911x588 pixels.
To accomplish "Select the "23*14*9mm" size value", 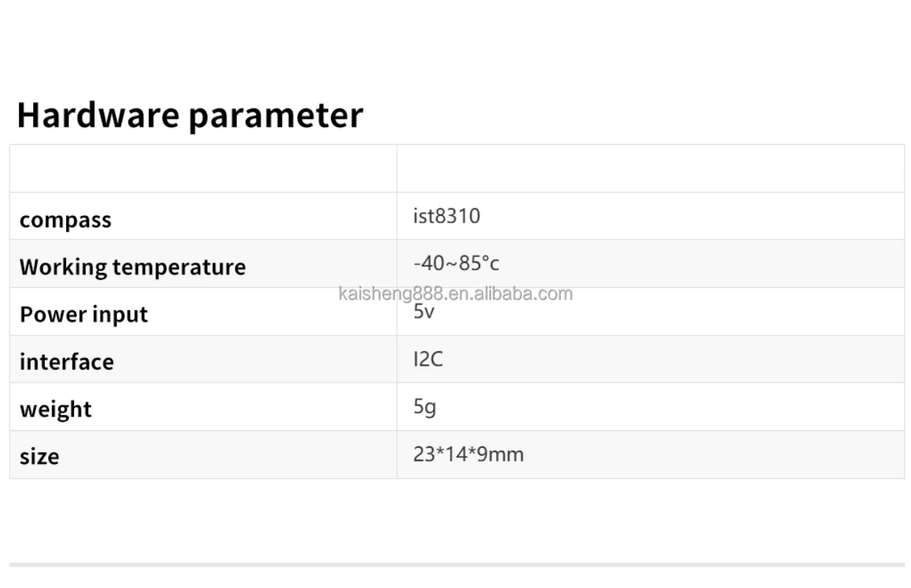I will pyautogui.click(x=468, y=454).
